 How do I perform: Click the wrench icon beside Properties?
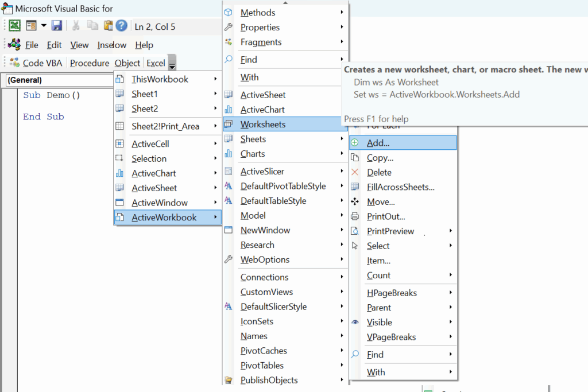pyautogui.click(x=228, y=27)
